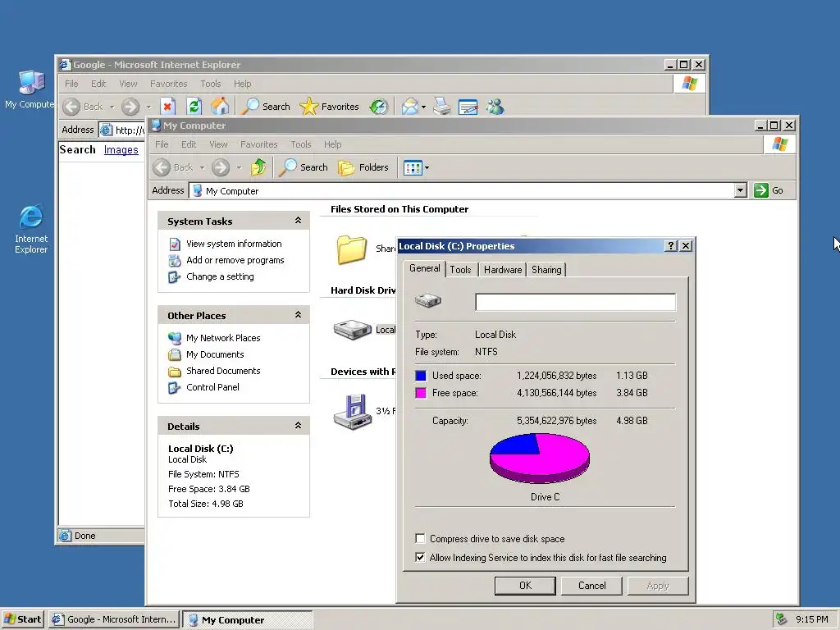Click the Views icon in My Computer
The height and width of the screenshot is (630, 840).
click(x=413, y=167)
